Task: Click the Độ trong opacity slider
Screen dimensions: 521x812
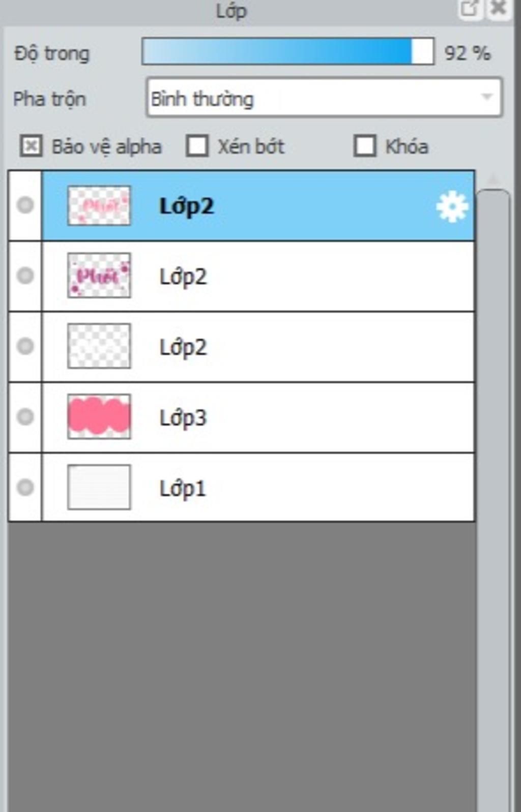Action: 288,51
